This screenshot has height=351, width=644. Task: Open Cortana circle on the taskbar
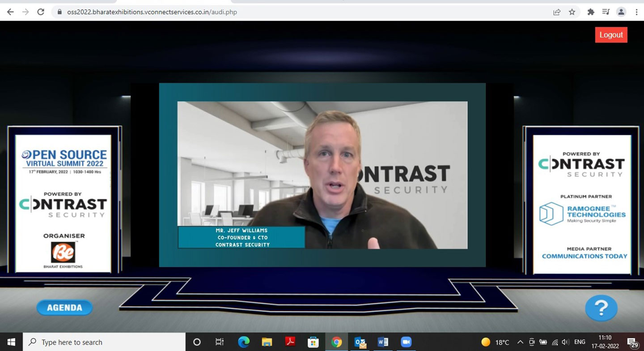pyautogui.click(x=197, y=342)
